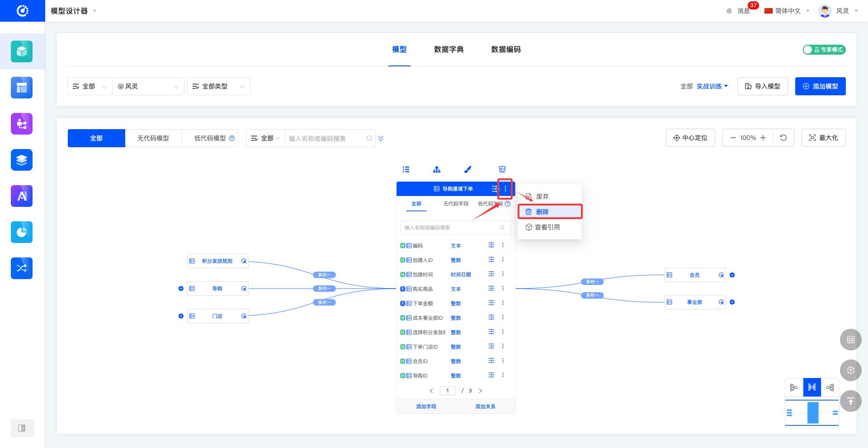Switch to the 模型 tab
The height and width of the screenshot is (448, 868).
(x=399, y=49)
